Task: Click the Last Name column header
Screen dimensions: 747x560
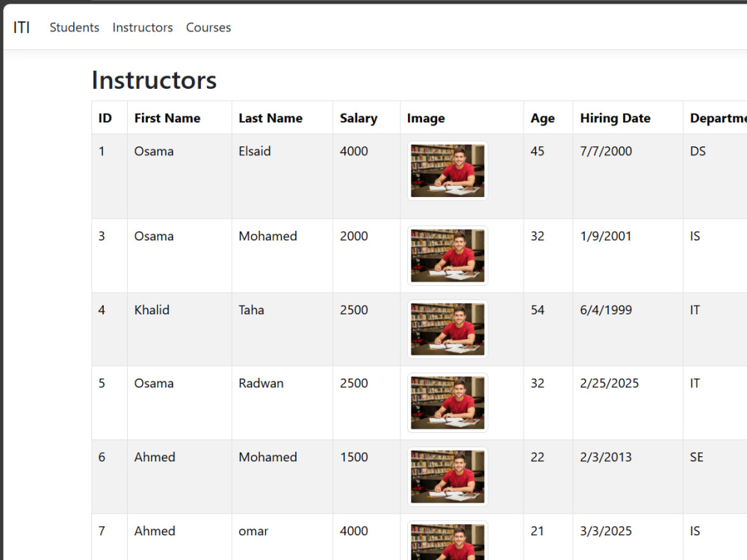Action: (x=270, y=118)
